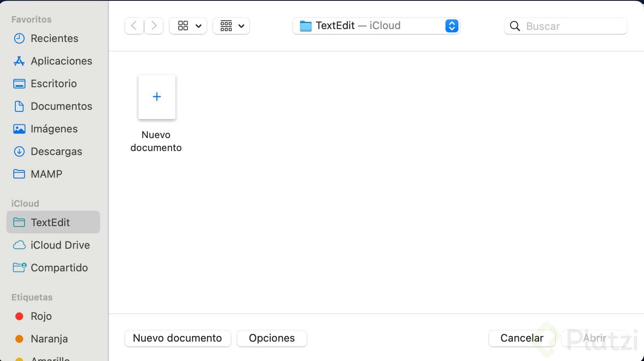
Task: Click the Documentos page icon
Action: (x=19, y=106)
